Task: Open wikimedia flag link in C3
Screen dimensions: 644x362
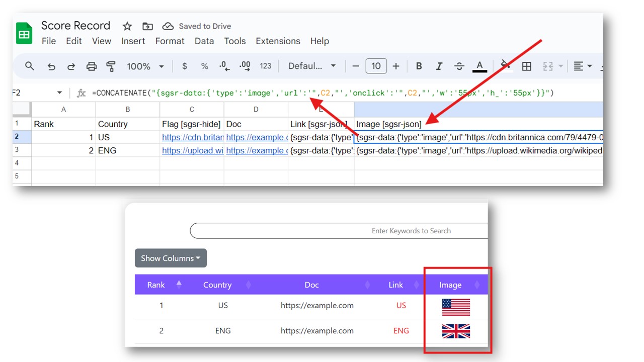Action: [193, 150]
